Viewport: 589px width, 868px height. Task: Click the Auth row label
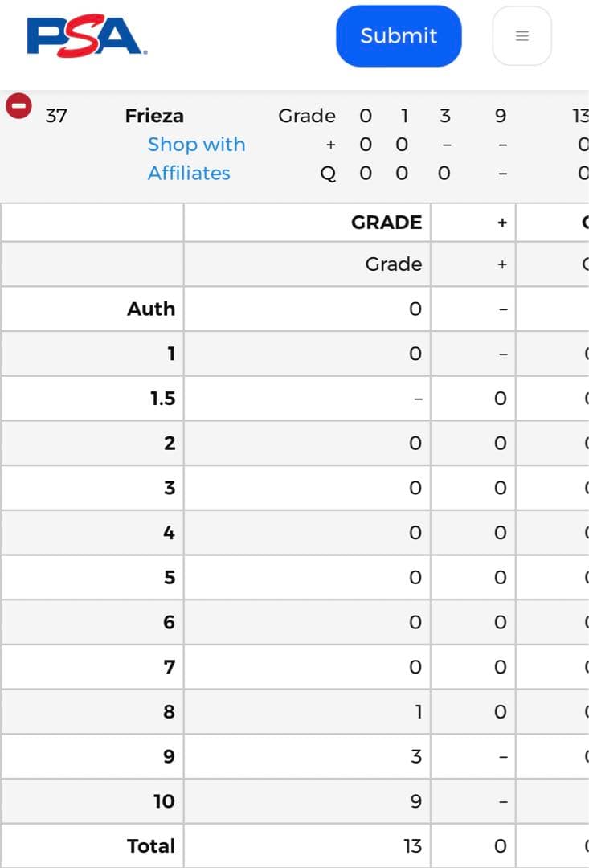click(x=151, y=309)
